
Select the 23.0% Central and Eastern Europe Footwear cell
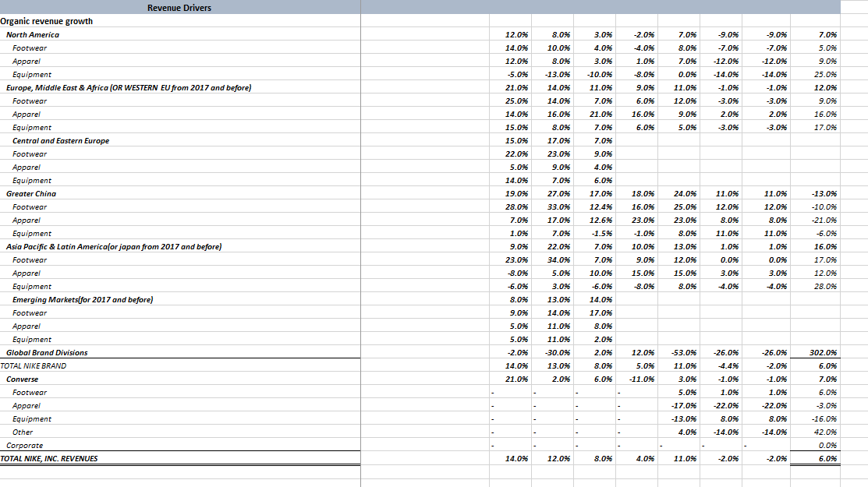click(x=552, y=154)
